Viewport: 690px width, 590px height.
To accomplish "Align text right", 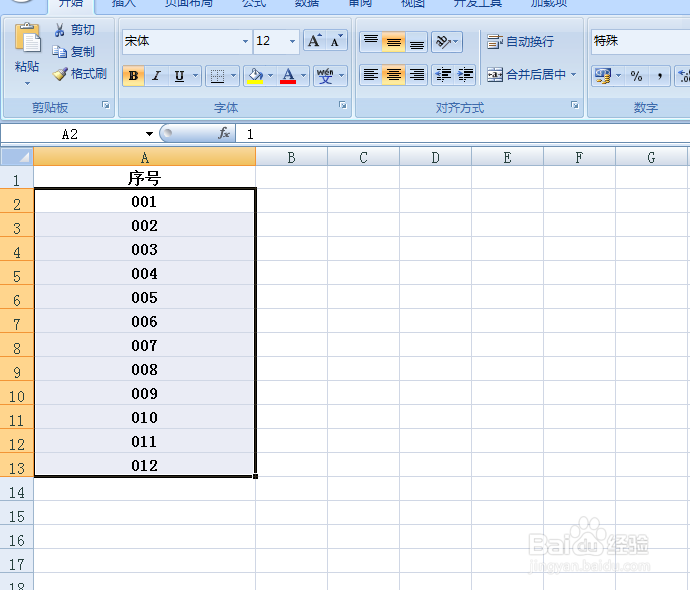I will [416, 74].
